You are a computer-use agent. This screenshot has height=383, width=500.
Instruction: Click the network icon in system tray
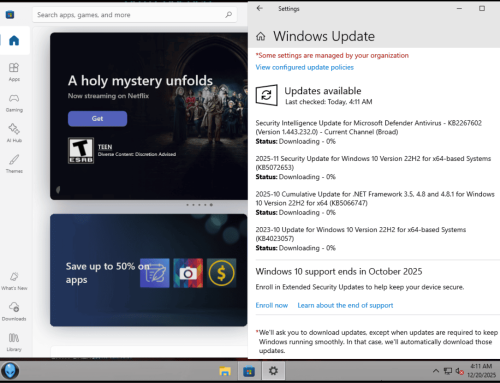coord(448,371)
